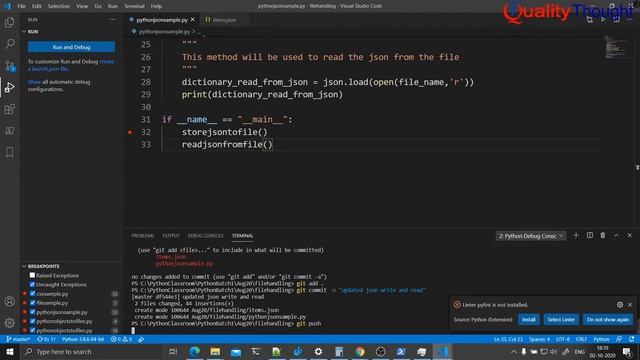640x360 pixels.
Task: Open the Bookmarks view in activity bar
Action: click(9, 152)
